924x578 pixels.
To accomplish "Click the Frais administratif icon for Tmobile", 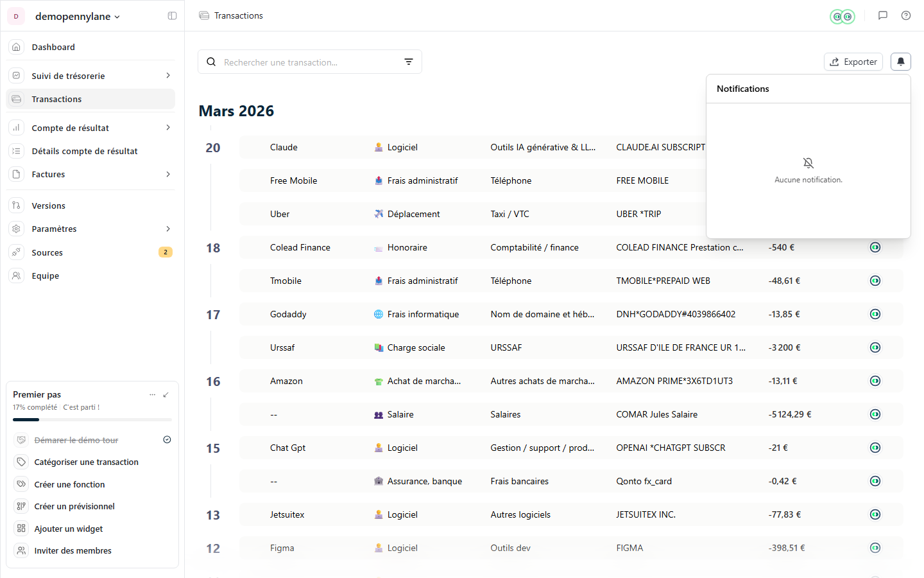I will [379, 281].
